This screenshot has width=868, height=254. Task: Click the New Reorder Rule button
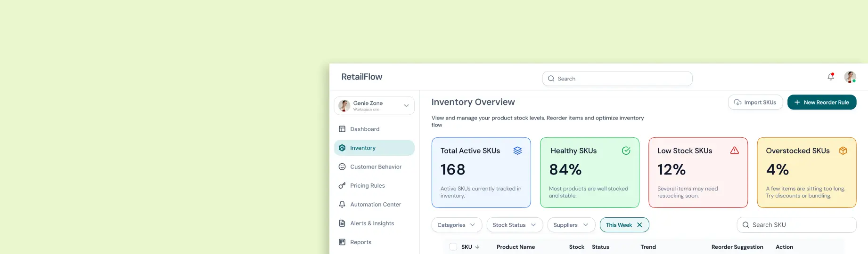tap(822, 102)
